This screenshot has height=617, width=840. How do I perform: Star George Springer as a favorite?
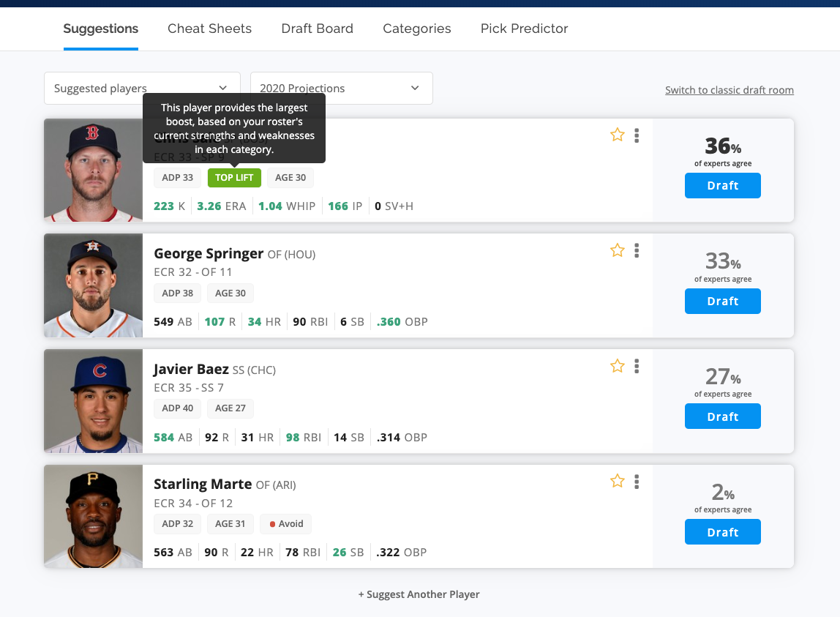coord(617,250)
